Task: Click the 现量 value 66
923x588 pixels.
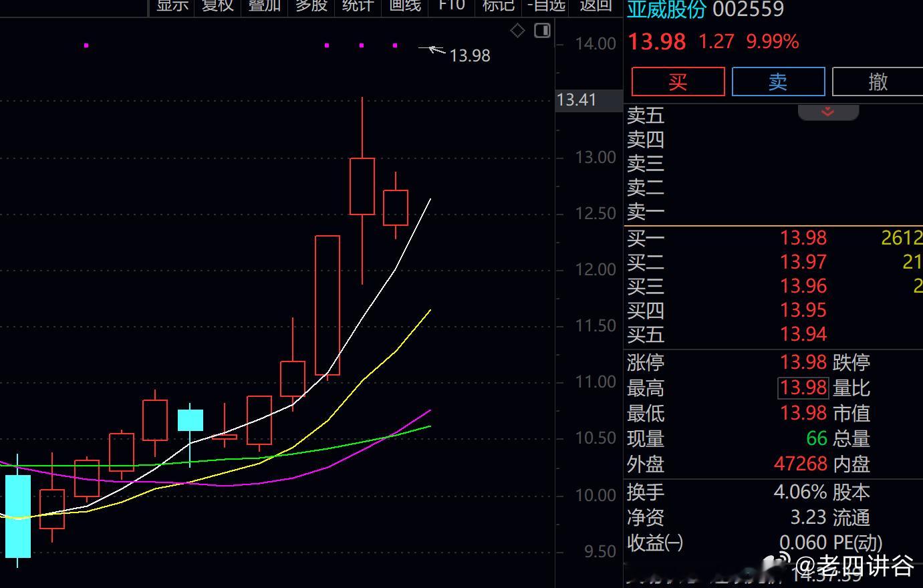Action: point(817,438)
